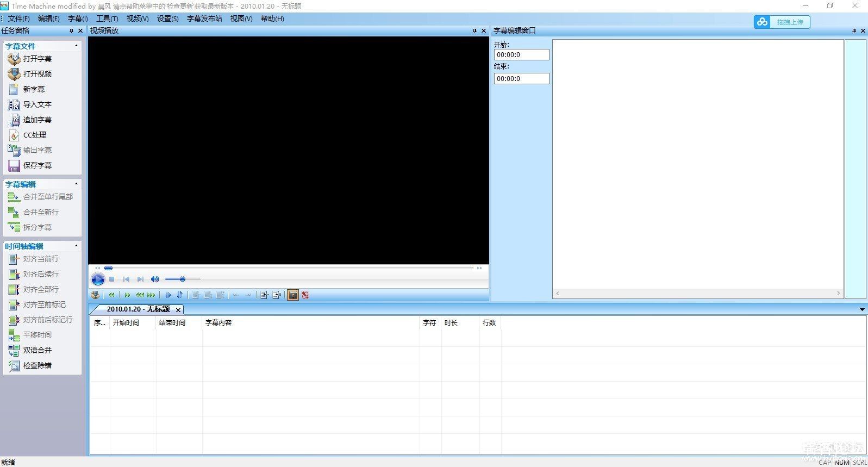
Task: Pin the 视频播放 panel
Action: point(474,31)
